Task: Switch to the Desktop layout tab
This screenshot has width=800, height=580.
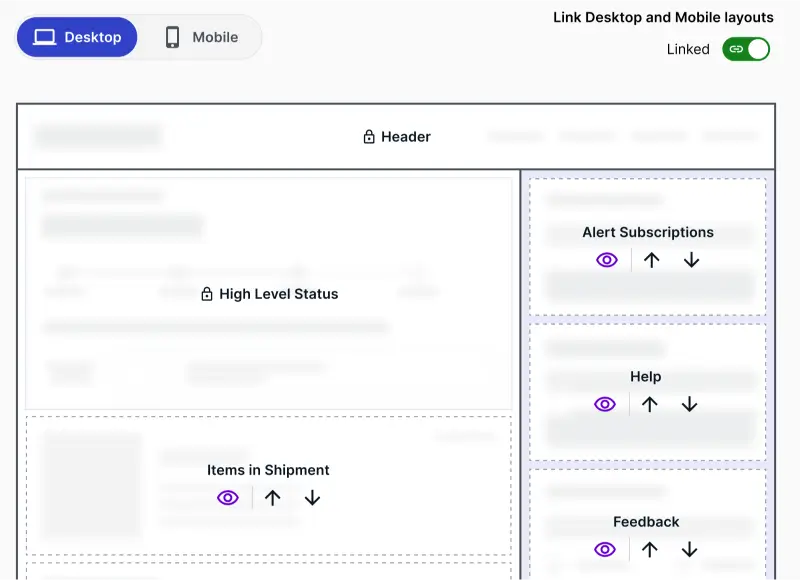Action: [x=77, y=37]
